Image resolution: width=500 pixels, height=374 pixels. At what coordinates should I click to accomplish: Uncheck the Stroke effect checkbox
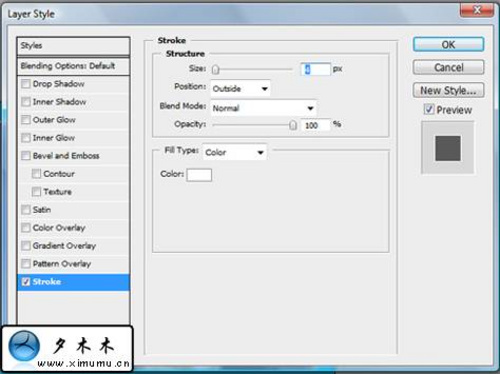click(26, 282)
